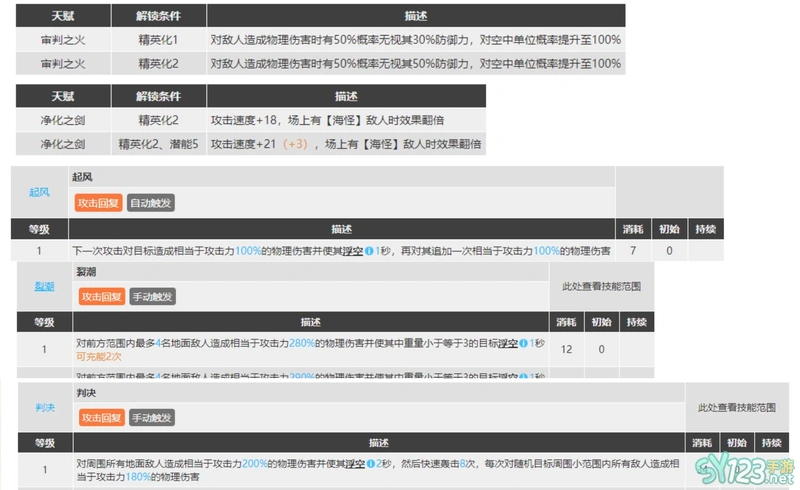Select 审判之火 cell in 精英化1 row
800x490 pixels.
63,40
